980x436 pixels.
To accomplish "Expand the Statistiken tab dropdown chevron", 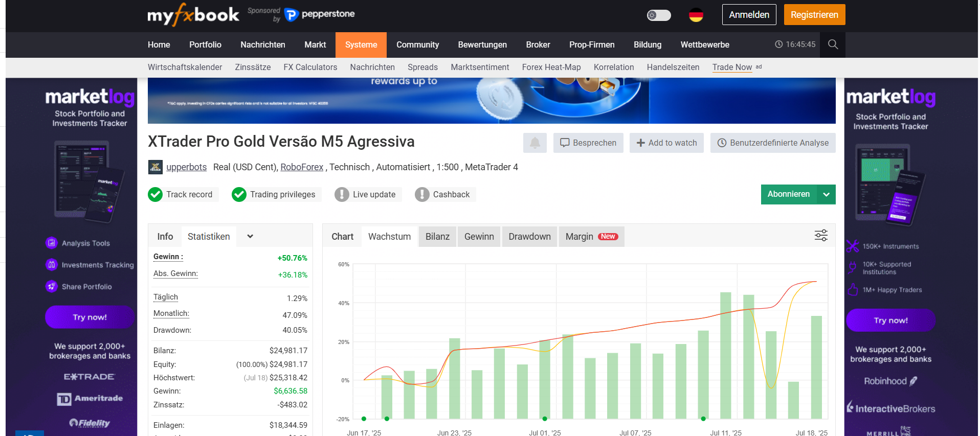I will pos(250,236).
